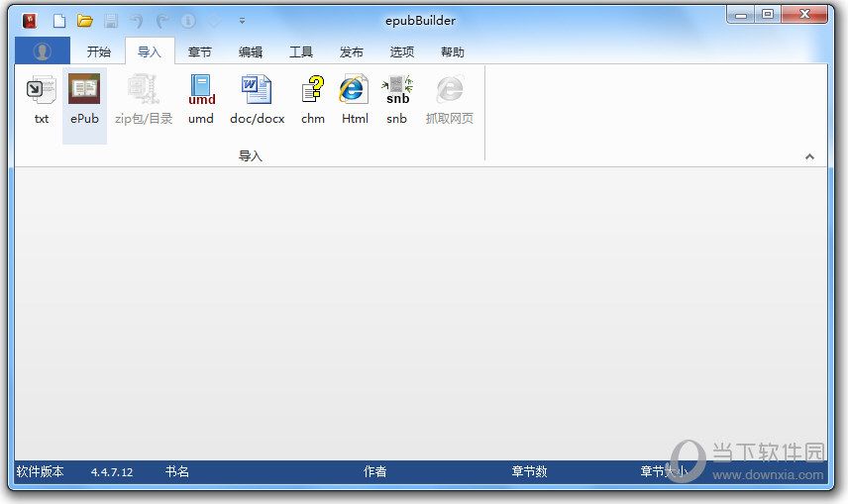Screen dimensions: 848x504
Task: Click the info circle icon in toolbar
Action: tap(188, 21)
